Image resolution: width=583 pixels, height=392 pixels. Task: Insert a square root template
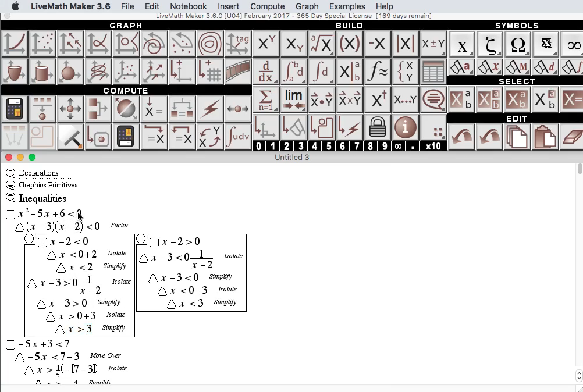pos(321,44)
